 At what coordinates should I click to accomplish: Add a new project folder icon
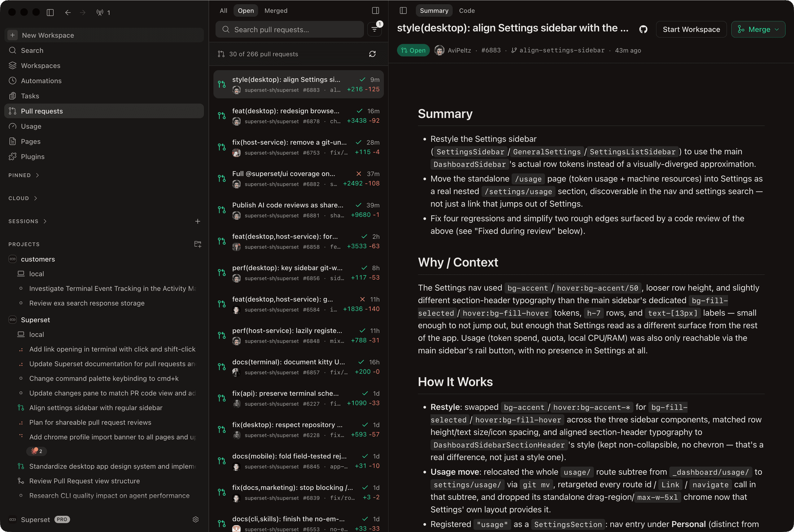click(x=197, y=244)
